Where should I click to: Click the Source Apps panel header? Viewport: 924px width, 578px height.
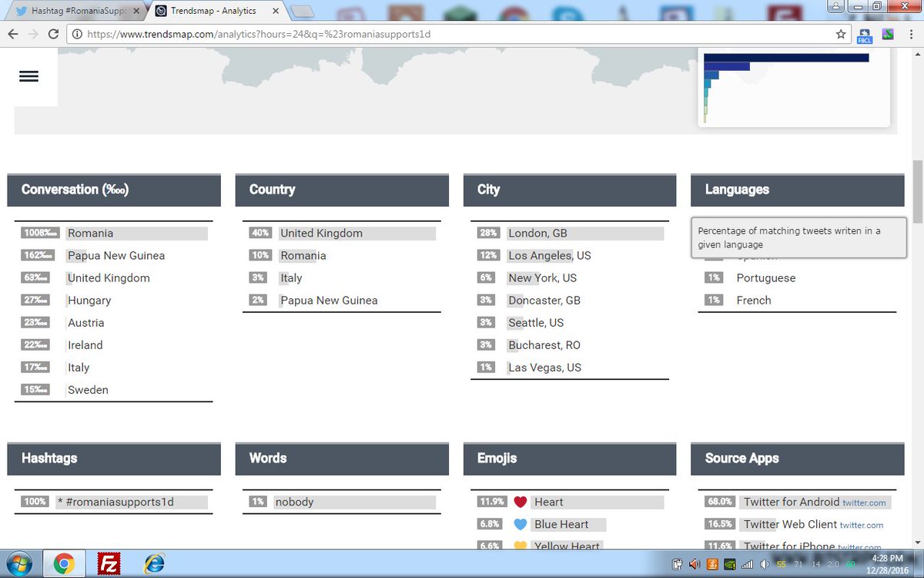click(x=798, y=459)
